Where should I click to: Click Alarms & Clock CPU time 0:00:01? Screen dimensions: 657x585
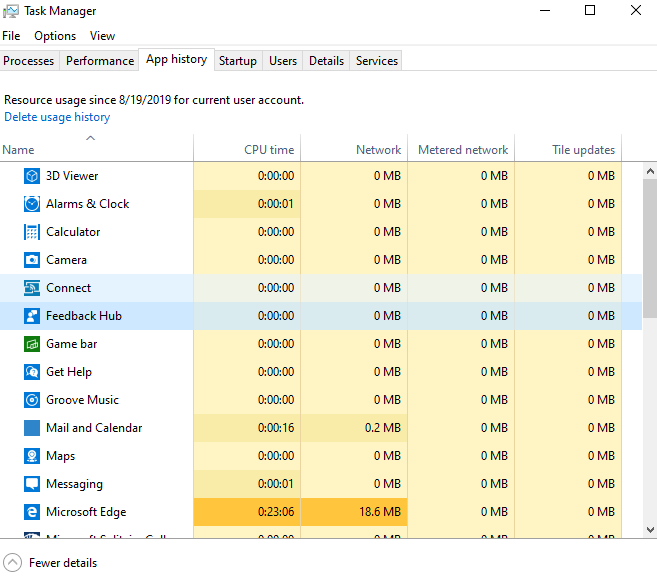(x=247, y=204)
